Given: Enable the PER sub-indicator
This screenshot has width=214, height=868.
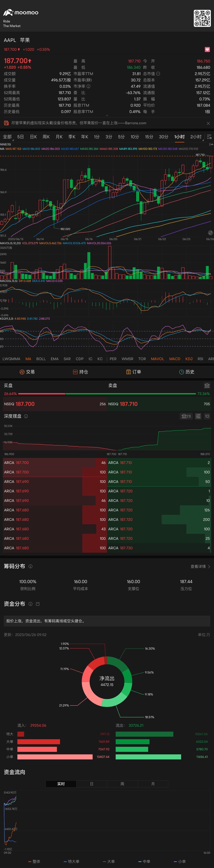Looking at the screenshot, I should pos(113,359).
